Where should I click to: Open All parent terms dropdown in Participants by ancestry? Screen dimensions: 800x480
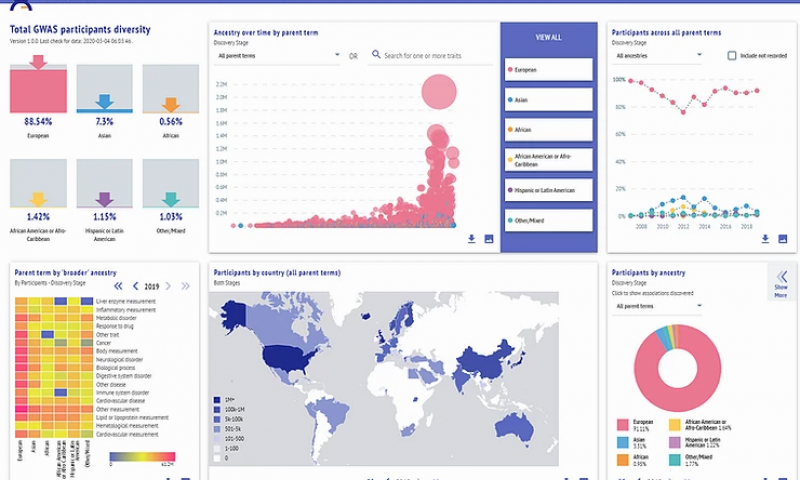click(658, 306)
